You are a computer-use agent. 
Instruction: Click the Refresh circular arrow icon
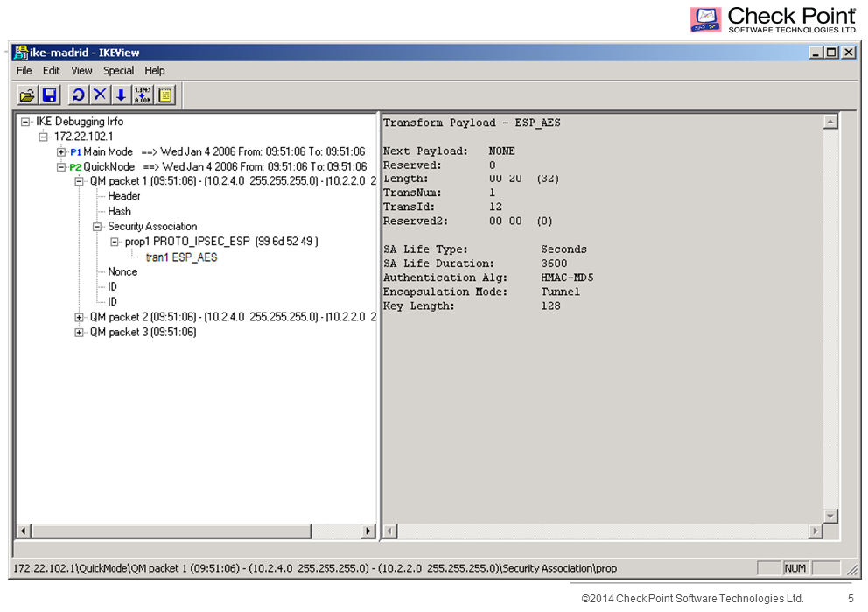78,95
